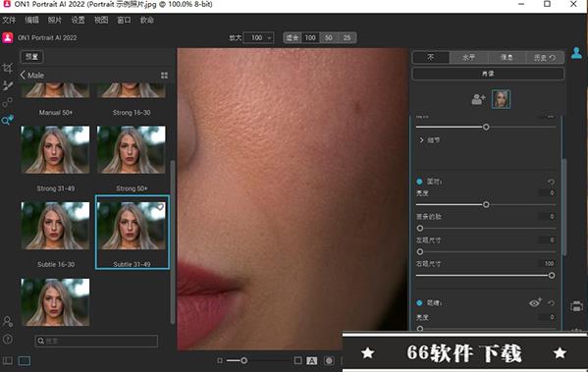Open the help question mark icon
This screenshot has width=588, height=372.
[x=8, y=339]
